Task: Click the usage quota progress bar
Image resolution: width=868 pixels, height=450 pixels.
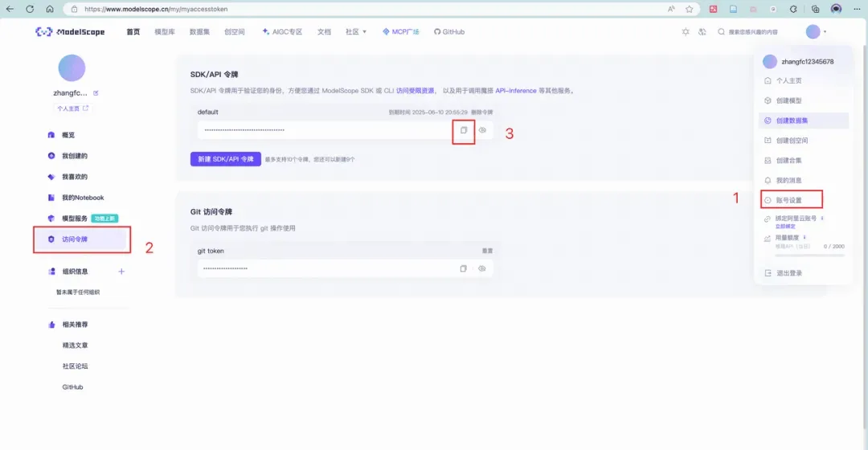Action: tap(810, 256)
